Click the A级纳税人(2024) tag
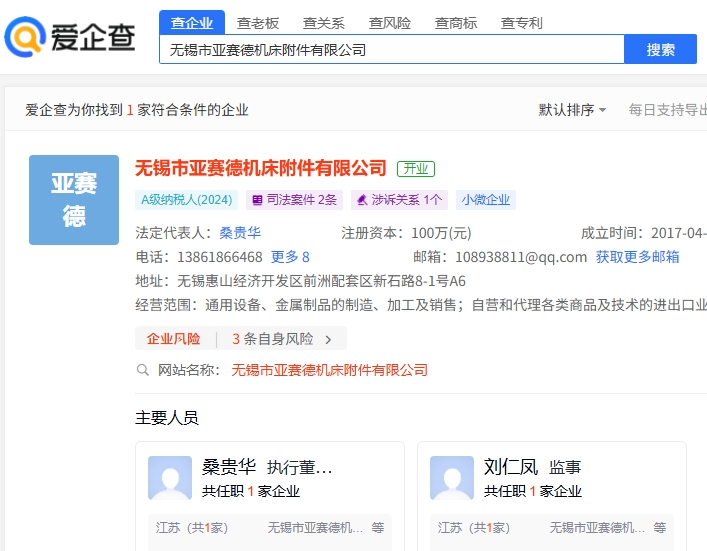Viewport: 707px width, 551px height. click(x=187, y=200)
